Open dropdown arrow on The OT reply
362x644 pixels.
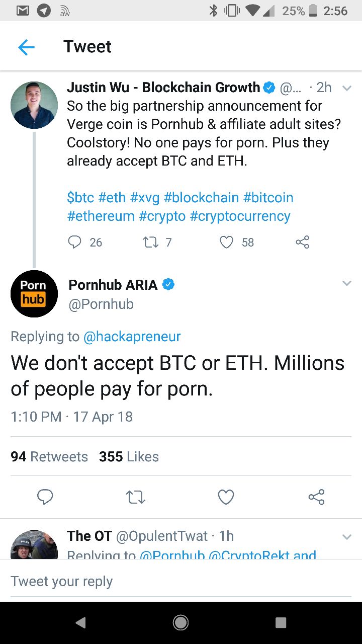tap(346, 537)
